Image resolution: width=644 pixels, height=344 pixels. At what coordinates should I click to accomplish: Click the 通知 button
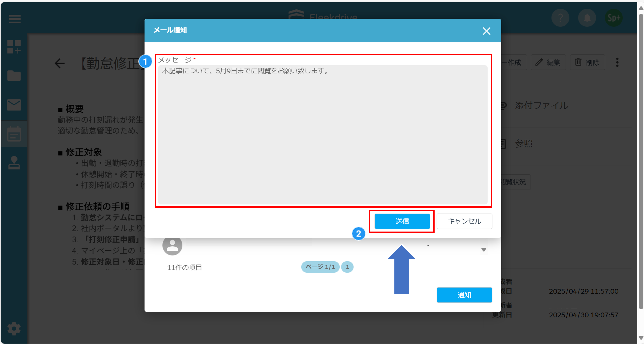tap(464, 295)
